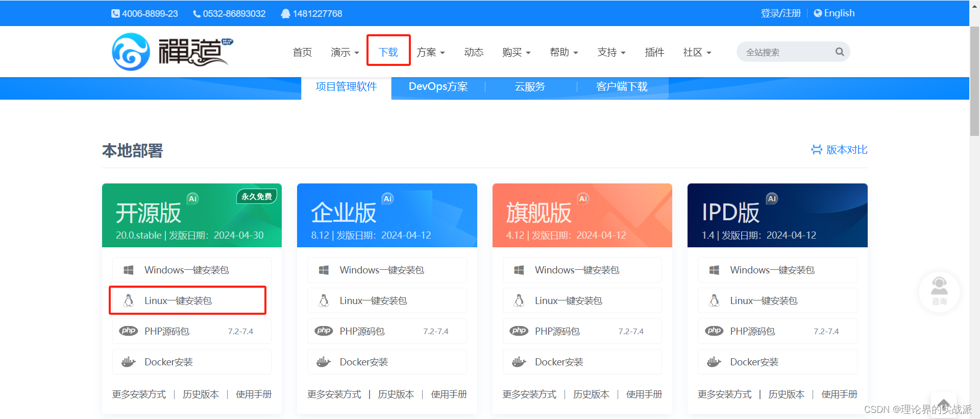Expand the 支持 dropdown menu
This screenshot has width=980, height=419.
[x=611, y=52]
